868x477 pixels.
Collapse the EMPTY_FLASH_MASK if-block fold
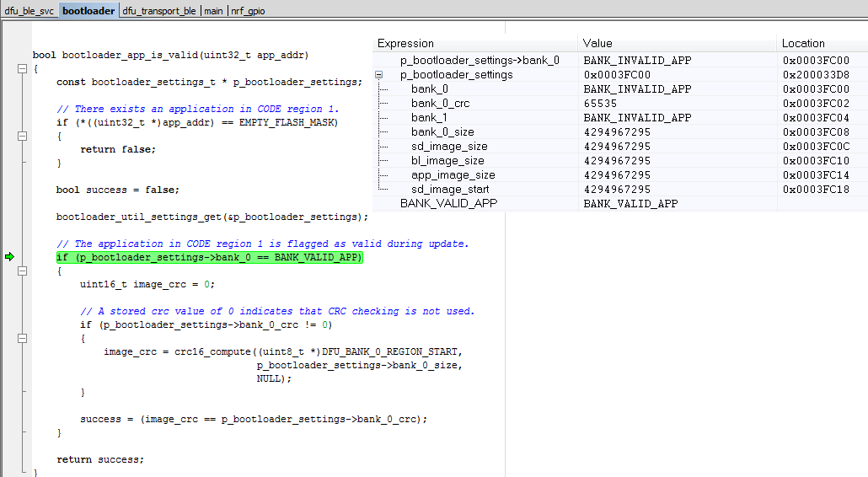(x=22, y=137)
